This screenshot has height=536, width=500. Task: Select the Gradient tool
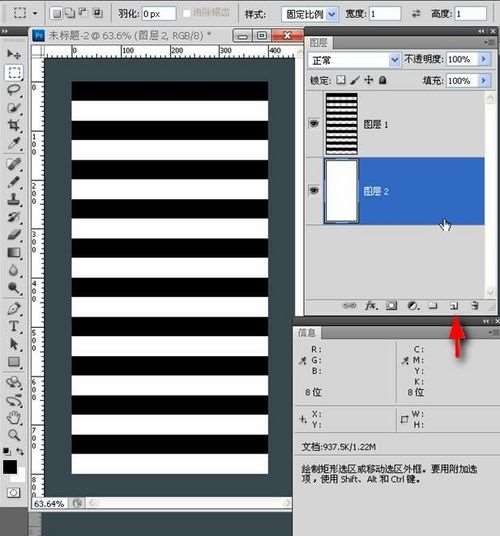14,253
